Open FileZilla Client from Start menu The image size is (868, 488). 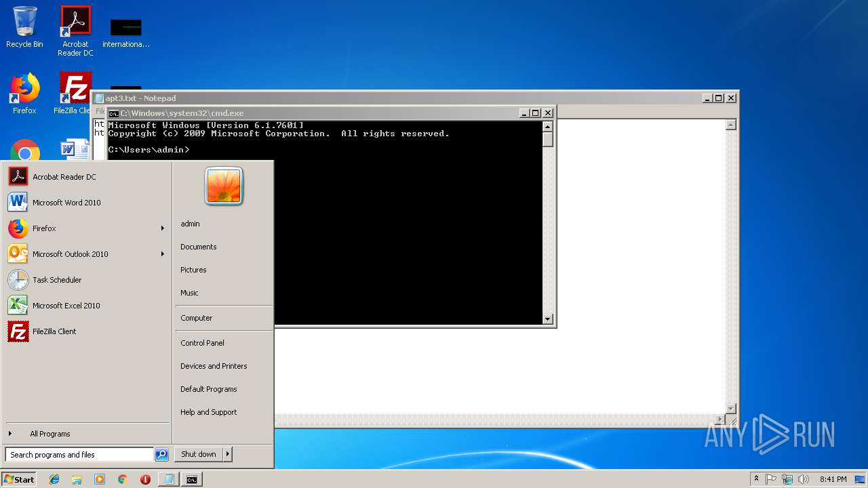[x=86, y=331]
